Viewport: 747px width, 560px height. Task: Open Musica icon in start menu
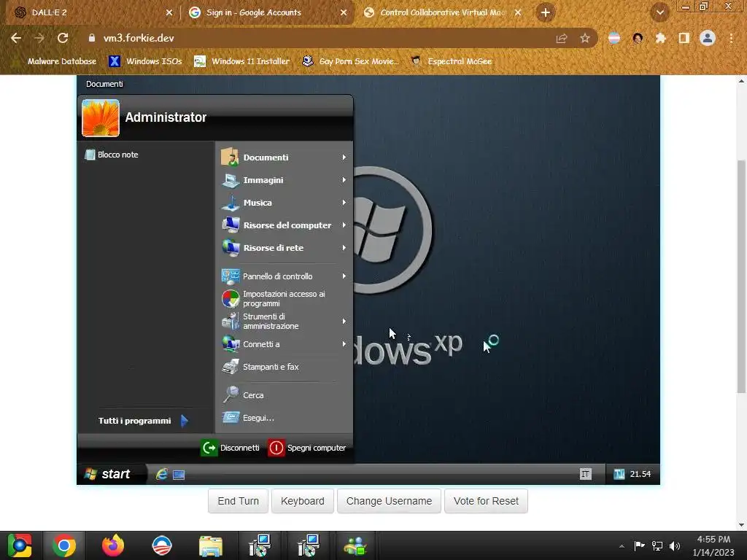point(230,203)
